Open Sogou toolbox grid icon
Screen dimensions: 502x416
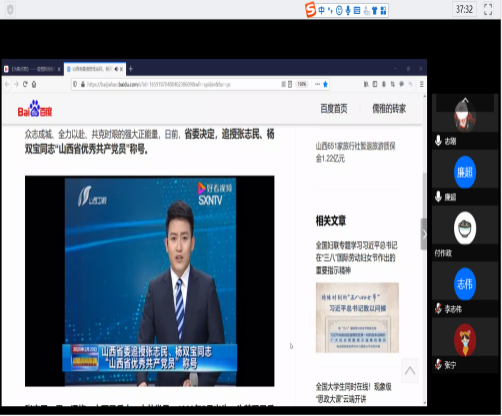(x=384, y=11)
